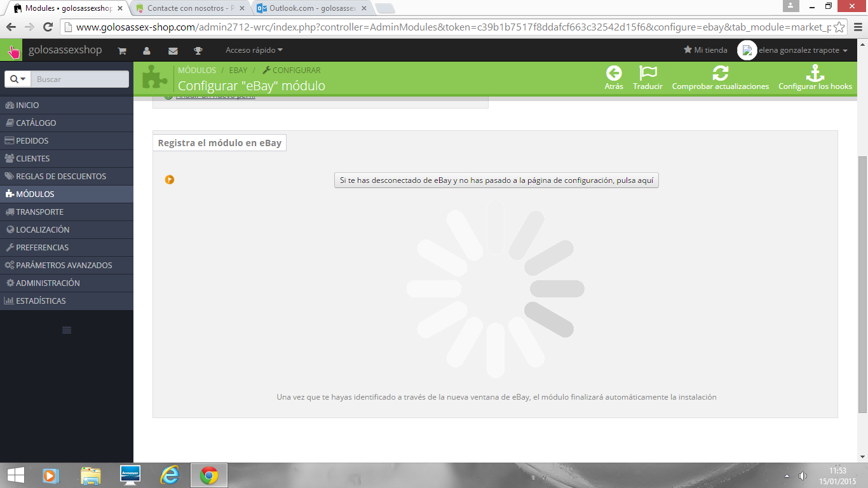This screenshot has width=868, height=488.
Task: Click the Chrome taskbar icon
Action: click(209, 475)
